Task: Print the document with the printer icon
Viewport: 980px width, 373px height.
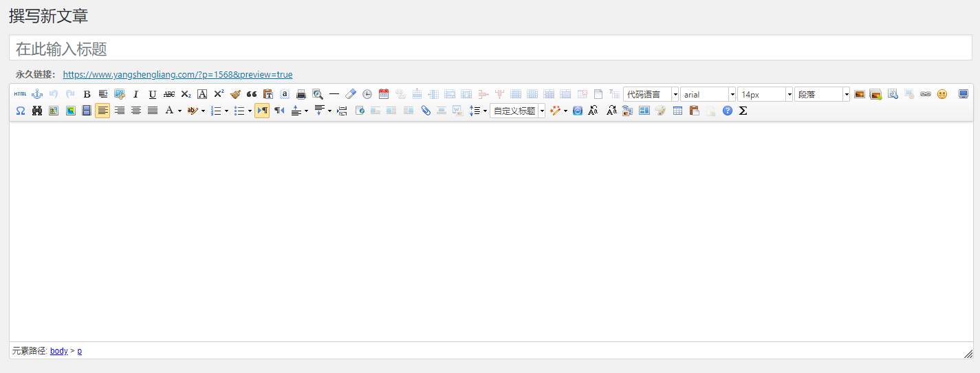Action: [301, 94]
